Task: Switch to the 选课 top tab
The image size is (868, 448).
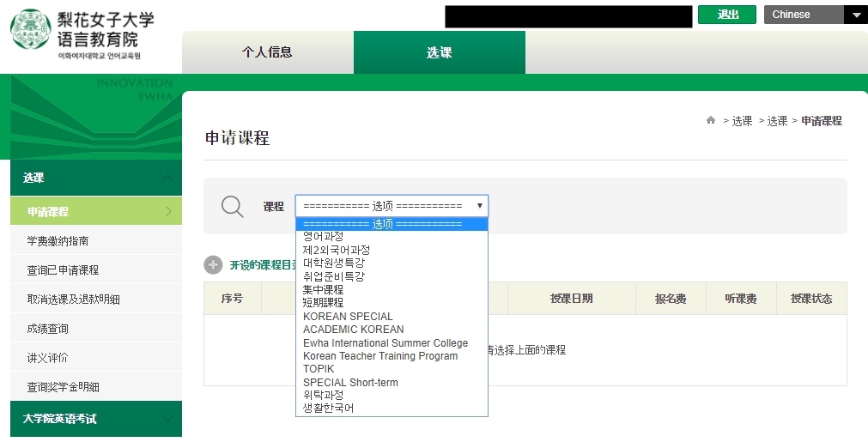Action: click(440, 52)
